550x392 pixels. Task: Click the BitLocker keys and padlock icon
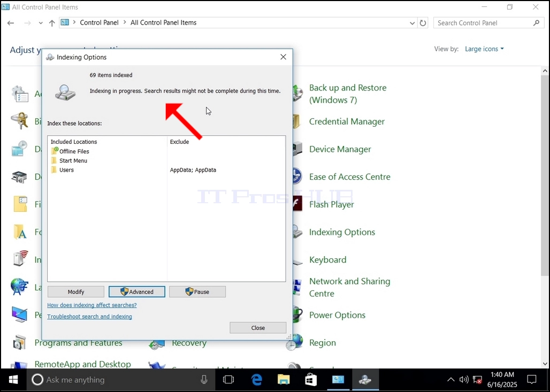[x=19, y=121]
